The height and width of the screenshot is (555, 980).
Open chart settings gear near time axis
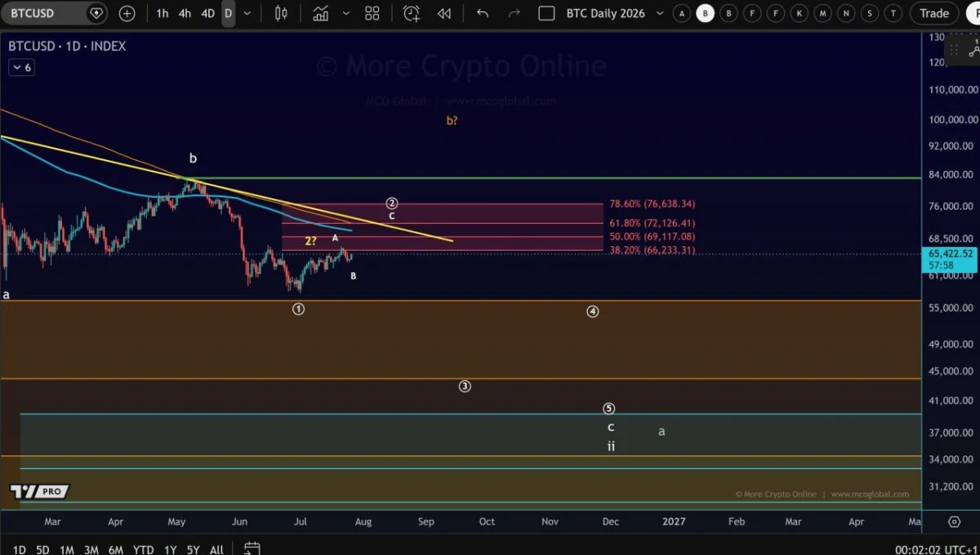[954, 521]
